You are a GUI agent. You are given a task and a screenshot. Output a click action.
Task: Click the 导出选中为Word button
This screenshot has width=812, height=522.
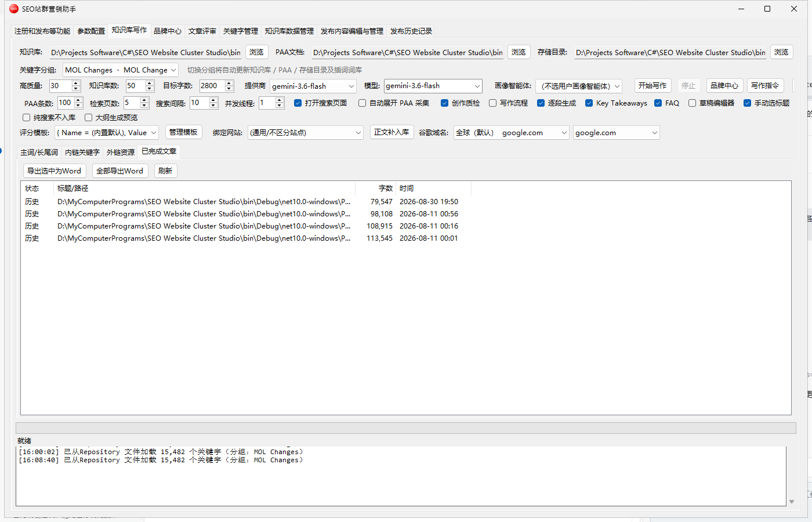[x=55, y=171]
